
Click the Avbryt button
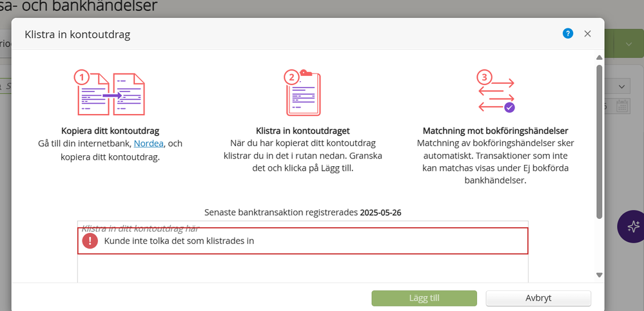click(538, 298)
